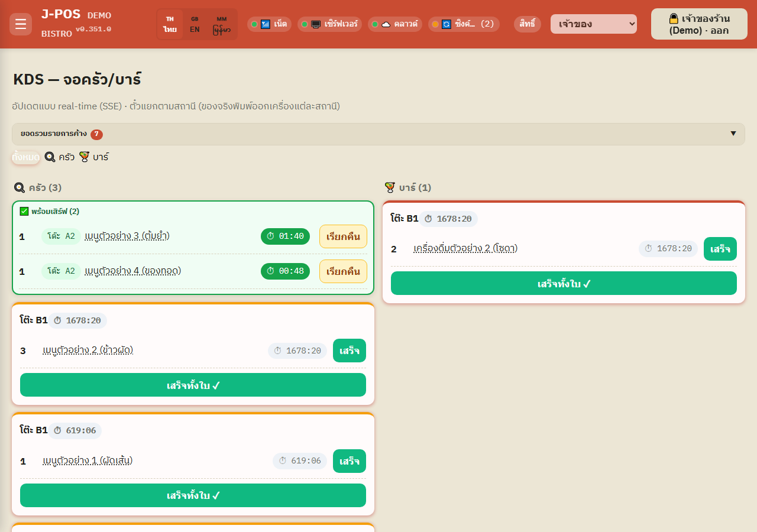
Task: Click the เมนูตัวอย่าง 2 (ข้าวผัด) item name
Action: (88, 351)
